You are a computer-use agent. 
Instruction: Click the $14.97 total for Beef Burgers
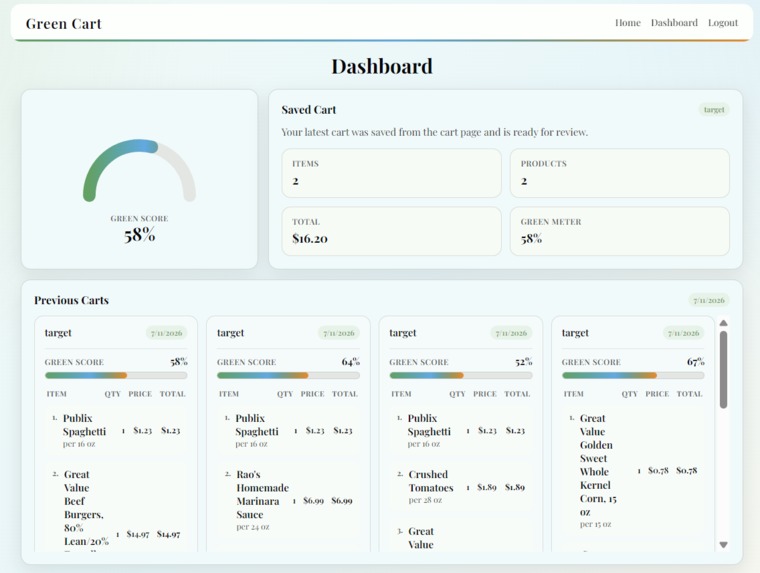tap(168, 534)
